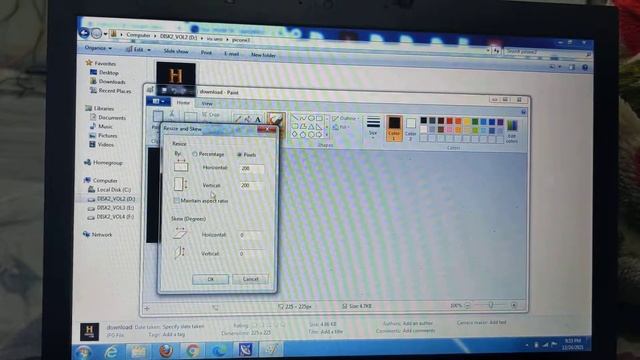Image resolution: width=640 pixels, height=360 pixels.
Task: Click OK in Resize and Skew dialog
Action: pos(211,279)
